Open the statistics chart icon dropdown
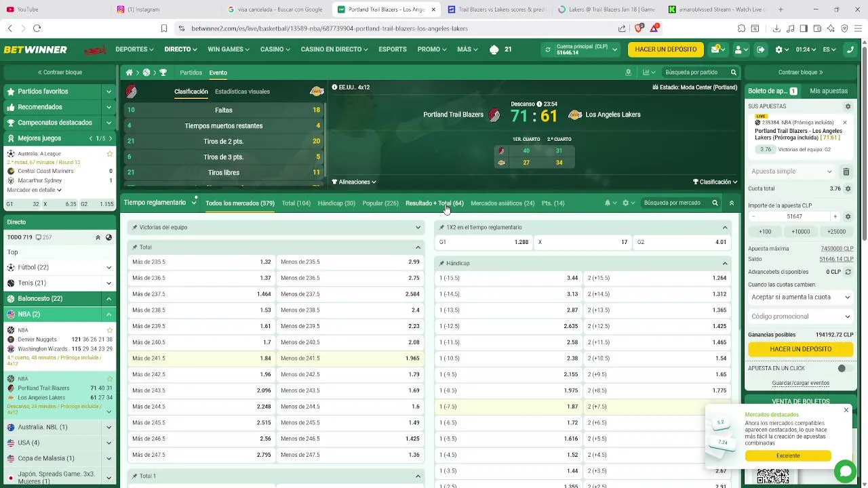868x488 pixels. pos(648,73)
